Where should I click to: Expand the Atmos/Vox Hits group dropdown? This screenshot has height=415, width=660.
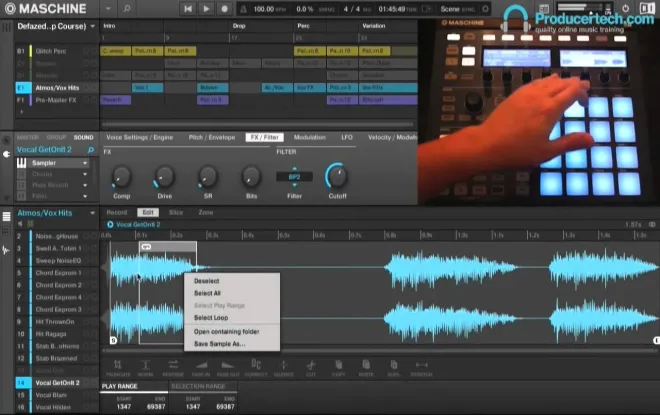[x=93, y=213]
